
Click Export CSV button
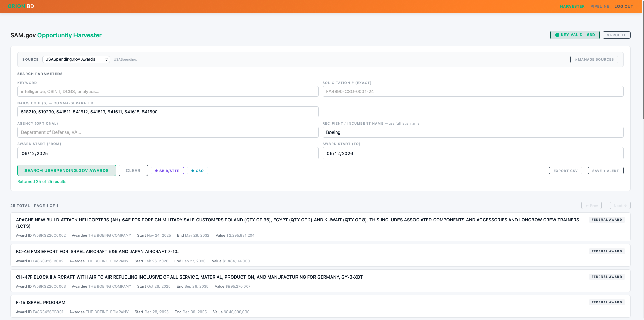(x=565, y=171)
